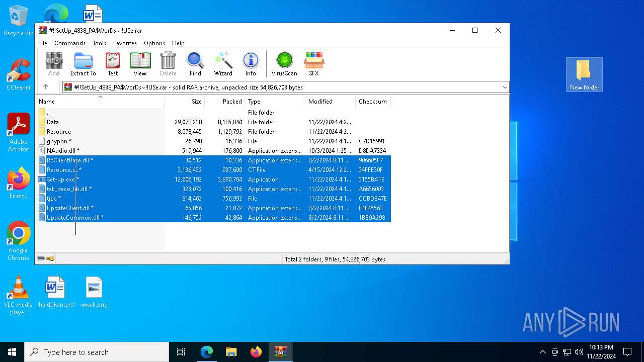Expand the archive path dropdown

(x=505, y=87)
